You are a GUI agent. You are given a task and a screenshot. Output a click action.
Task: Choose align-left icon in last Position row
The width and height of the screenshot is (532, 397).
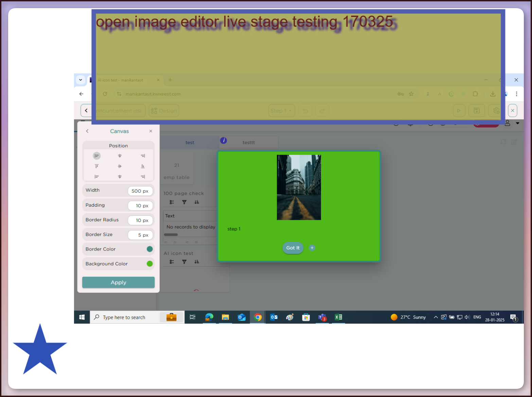click(97, 177)
